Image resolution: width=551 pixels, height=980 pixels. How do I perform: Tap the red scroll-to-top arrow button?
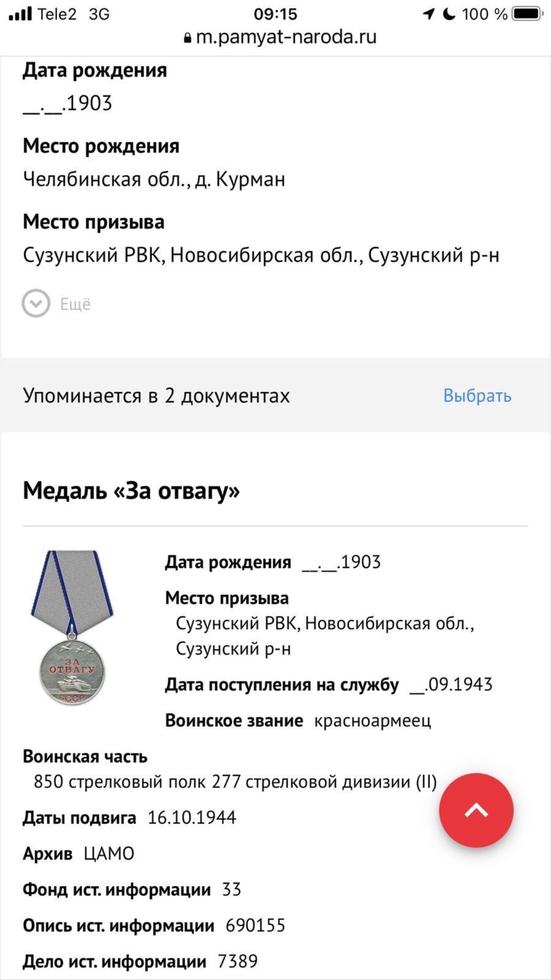pyautogui.click(x=476, y=810)
